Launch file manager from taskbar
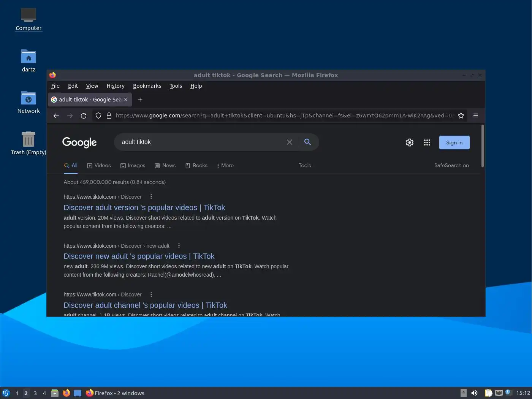Image resolution: width=532 pixels, height=399 pixels. click(55, 393)
